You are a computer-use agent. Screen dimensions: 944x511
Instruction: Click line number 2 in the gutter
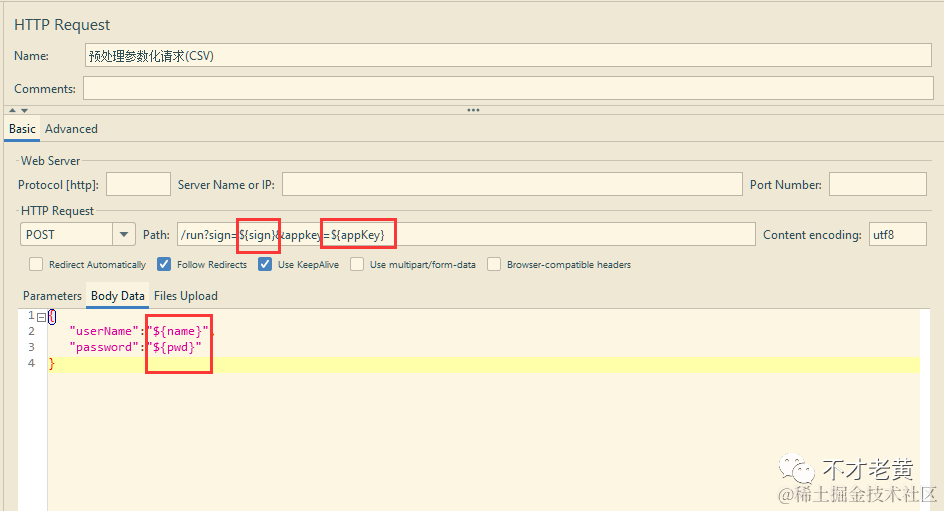(31, 331)
